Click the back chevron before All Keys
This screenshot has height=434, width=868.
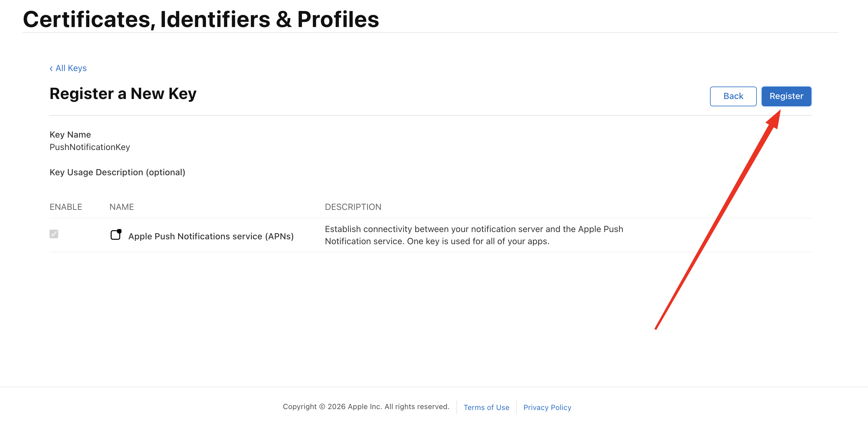(51, 69)
